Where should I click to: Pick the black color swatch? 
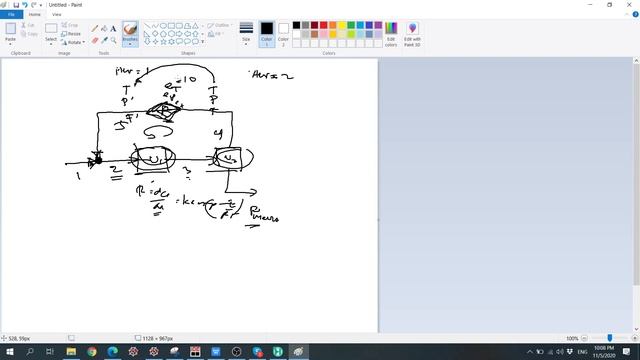(296, 25)
